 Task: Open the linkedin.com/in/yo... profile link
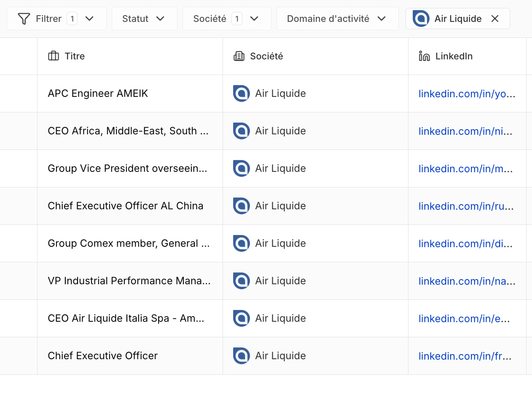point(467,93)
